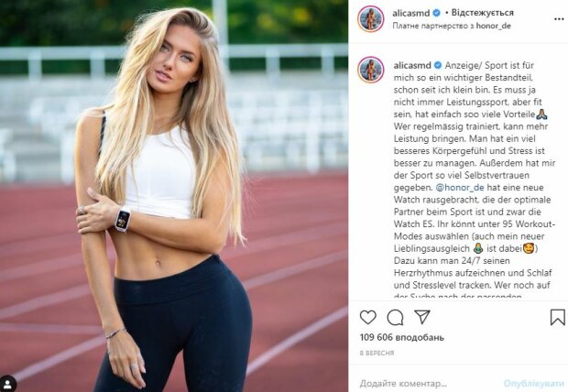Save the post with the bookmark icon
Screen dimensions: 568x392
click(558, 317)
